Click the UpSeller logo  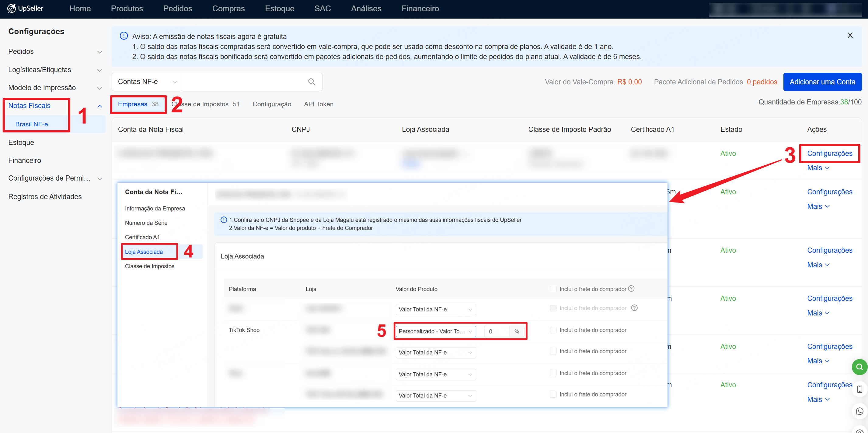(26, 9)
